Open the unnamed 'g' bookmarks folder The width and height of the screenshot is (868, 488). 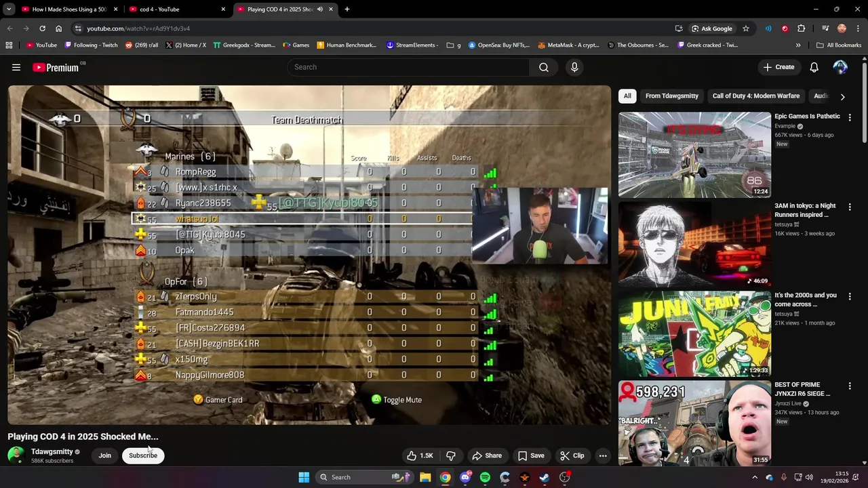[454, 45]
